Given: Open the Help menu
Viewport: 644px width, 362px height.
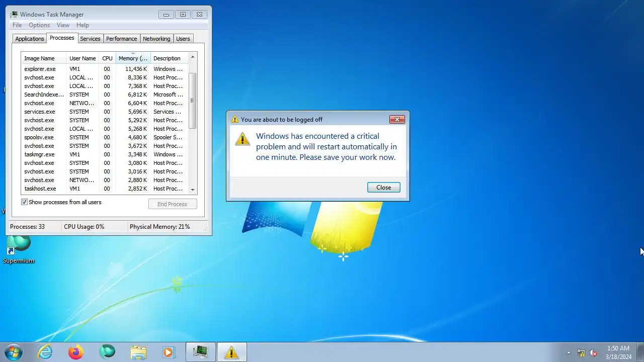Looking at the screenshot, I should [x=83, y=25].
